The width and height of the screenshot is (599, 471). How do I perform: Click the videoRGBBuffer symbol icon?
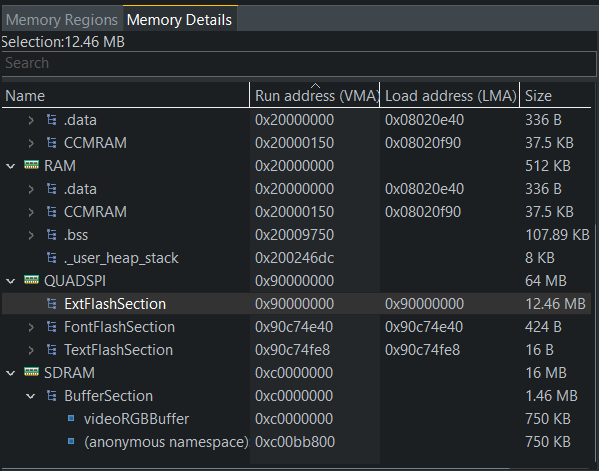pyautogui.click(x=71, y=418)
